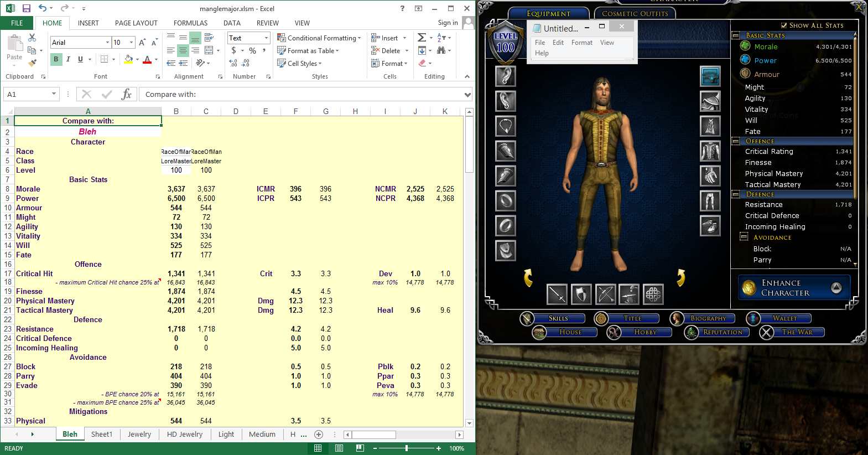868x455 pixels.
Task: Collapse the Offence stats section
Action: (x=736, y=141)
